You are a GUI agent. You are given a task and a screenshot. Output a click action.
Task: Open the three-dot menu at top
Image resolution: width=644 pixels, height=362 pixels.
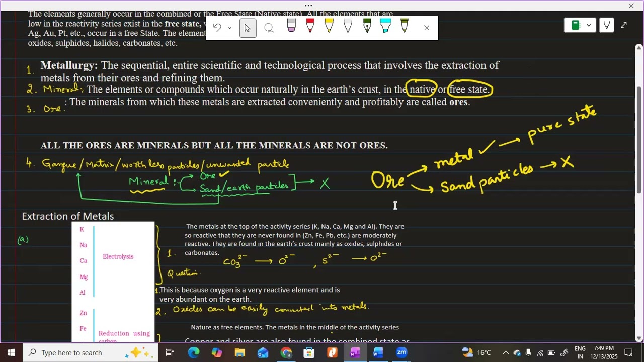pyautogui.click(x=308, y=6)
